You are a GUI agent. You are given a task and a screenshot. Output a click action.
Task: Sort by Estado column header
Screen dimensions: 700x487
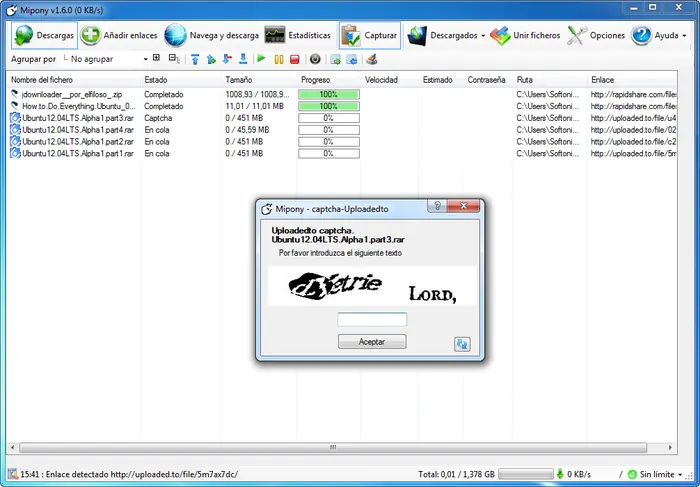[156, 80]
